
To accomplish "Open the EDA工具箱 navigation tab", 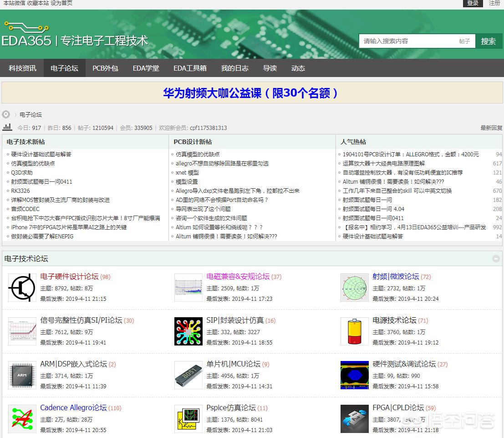I will pyautogui.click(x=190, y=68).
